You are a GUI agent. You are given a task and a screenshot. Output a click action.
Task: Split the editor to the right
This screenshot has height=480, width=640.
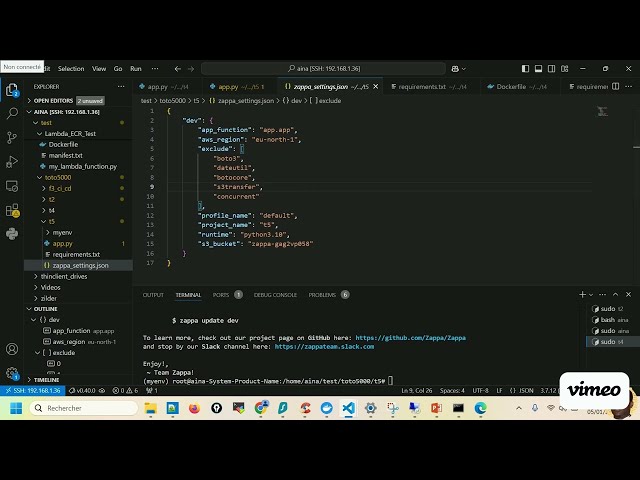[x=616, y=87]
